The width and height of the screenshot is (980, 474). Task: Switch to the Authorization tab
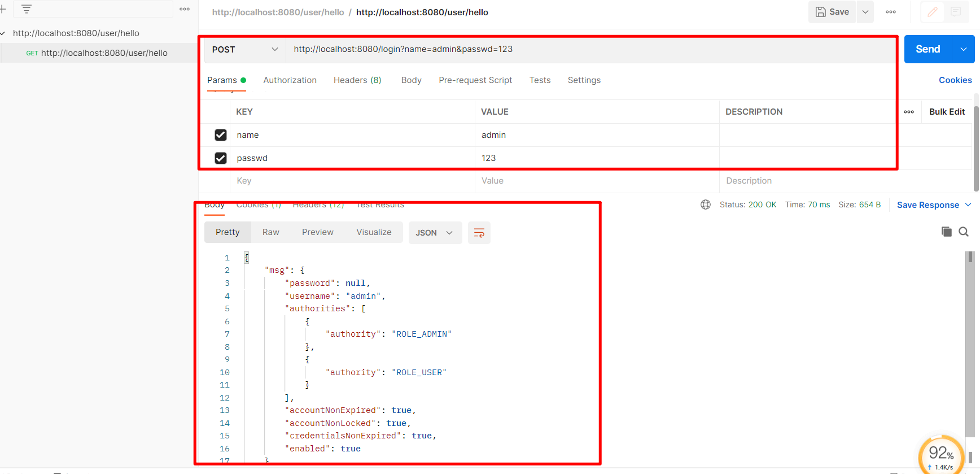(x=290, y=80)
